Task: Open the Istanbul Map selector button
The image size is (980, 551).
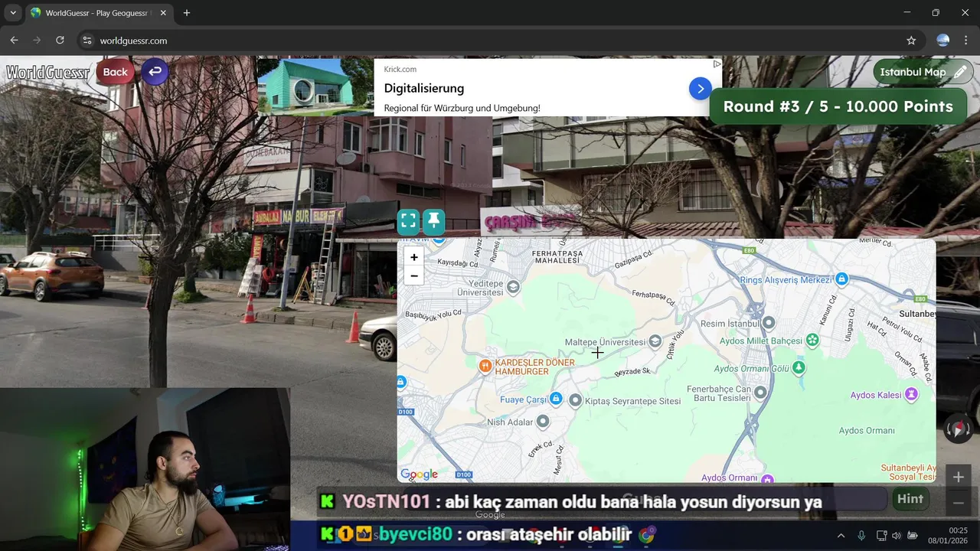Action: (x=923, y=72)
